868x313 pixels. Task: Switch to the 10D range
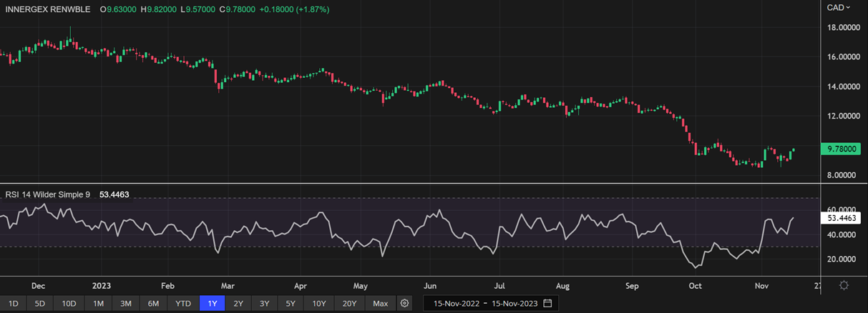click(69, 304)
